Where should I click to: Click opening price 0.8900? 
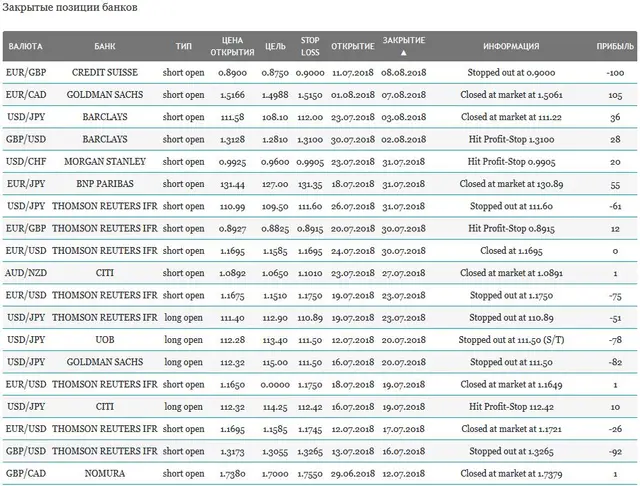click(232, 73)
